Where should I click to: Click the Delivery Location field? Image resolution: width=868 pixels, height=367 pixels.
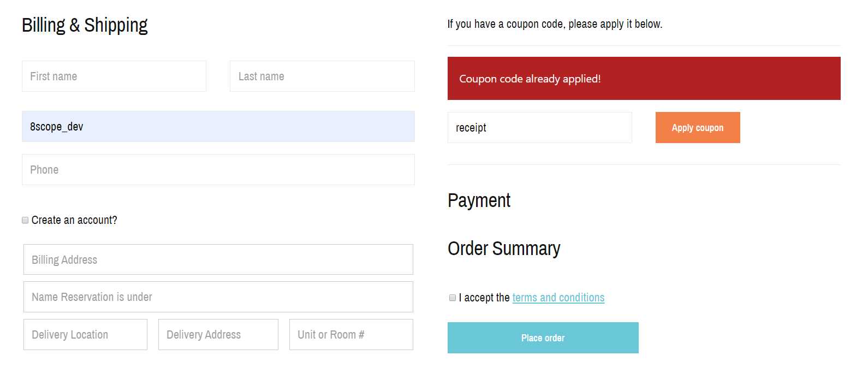[85, 334]
